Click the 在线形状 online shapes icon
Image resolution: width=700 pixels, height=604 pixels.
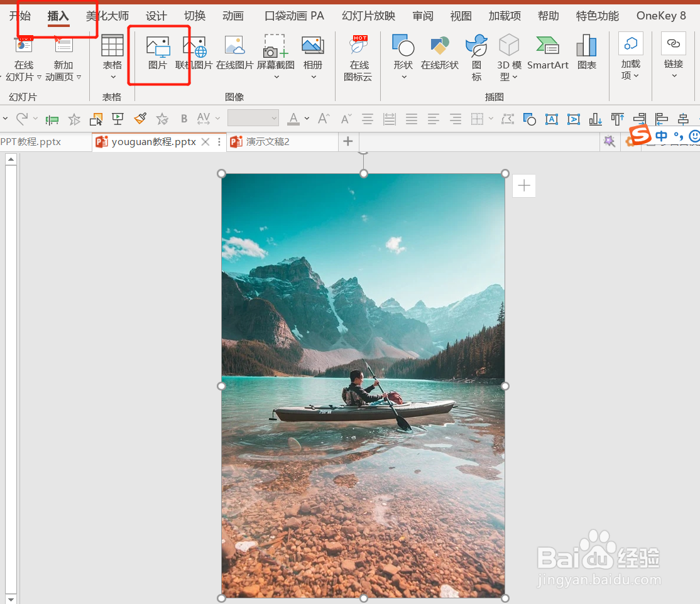[x=440, y=53]
